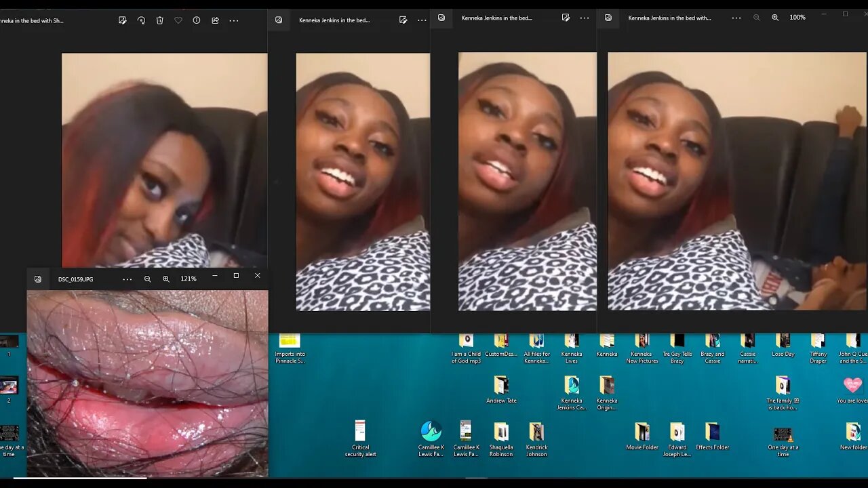Select the Andrew Tate folder
This screenshot has width=868, height=488.
pos(501,390)
